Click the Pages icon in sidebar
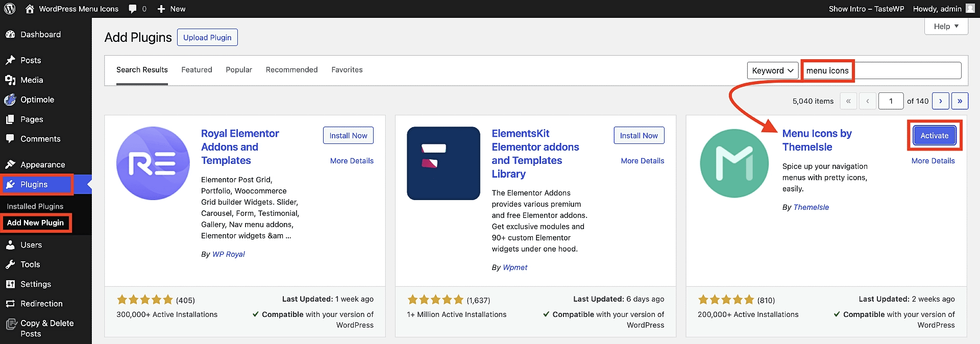 [10, 119]
